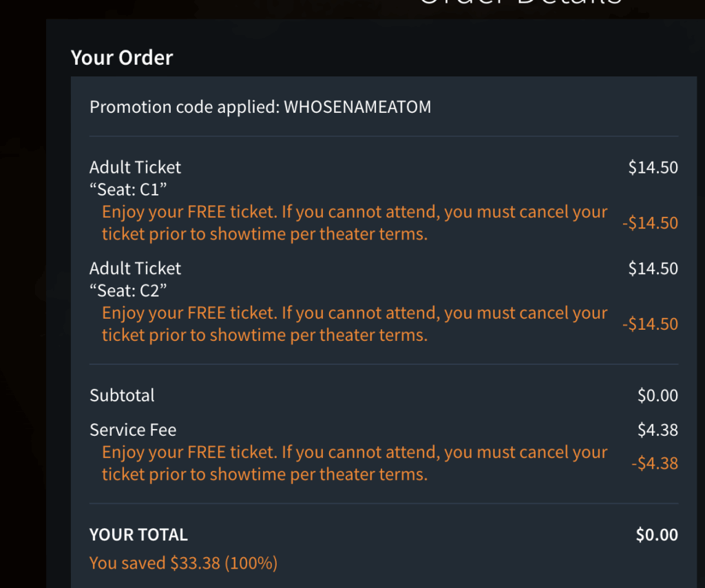
Task: Click the $0.00 amount beside YOUR TOTAL
Action: pos(657,535)
